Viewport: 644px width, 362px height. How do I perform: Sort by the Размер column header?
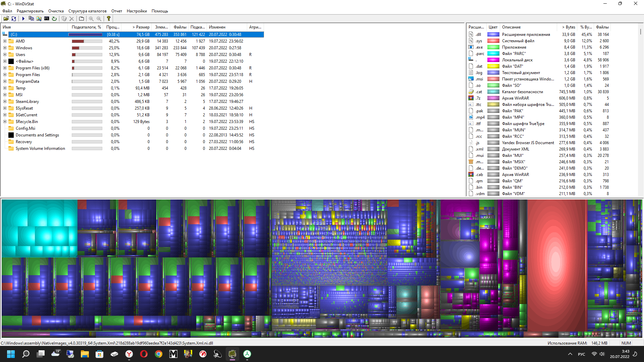pyautogui.click(x=141, y=27)
